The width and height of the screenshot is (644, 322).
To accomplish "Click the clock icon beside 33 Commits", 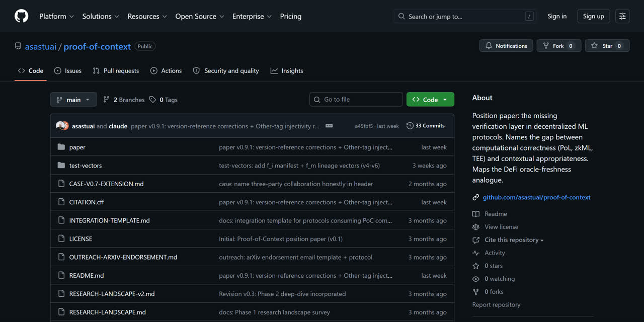I will point(410,126).
